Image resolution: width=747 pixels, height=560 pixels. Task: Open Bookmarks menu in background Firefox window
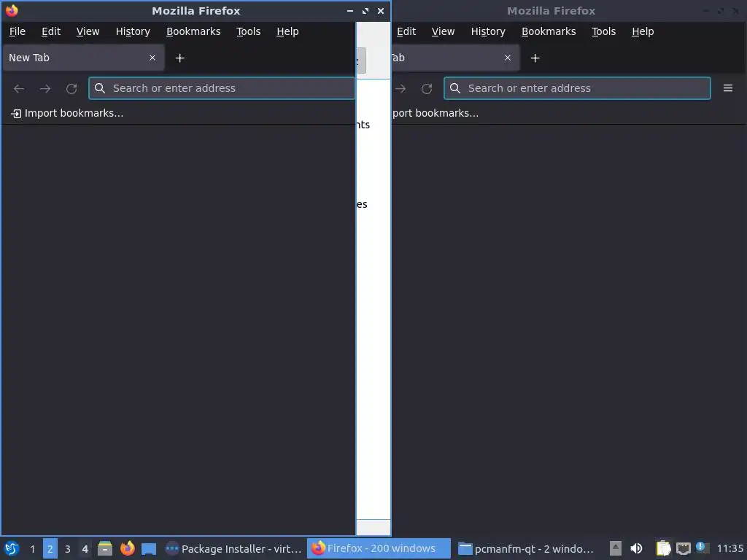tap(549, 31)
